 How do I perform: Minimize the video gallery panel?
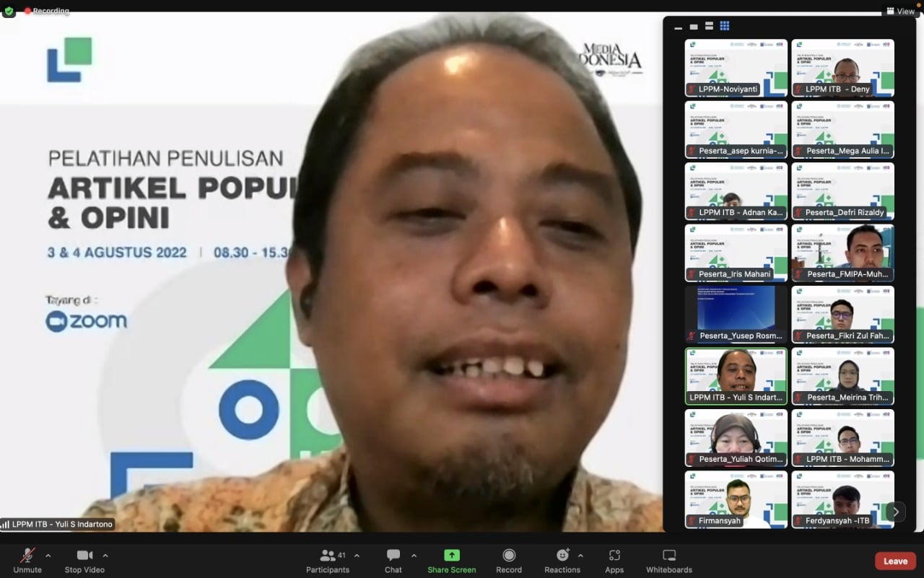tap(677, 25)
